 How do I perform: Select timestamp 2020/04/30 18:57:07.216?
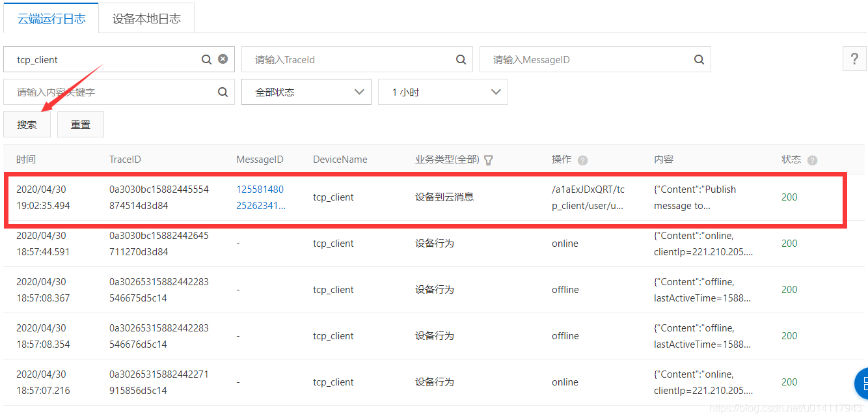43,382
